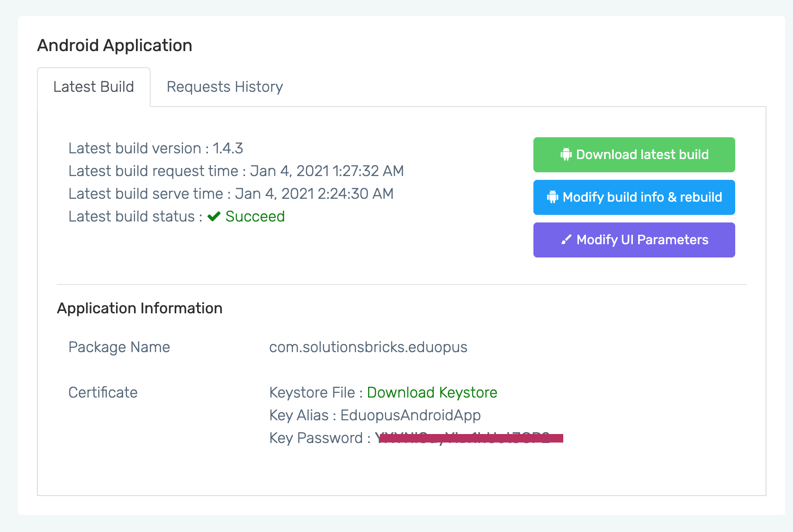Click the green checkmark status icon

coord(214,216)
